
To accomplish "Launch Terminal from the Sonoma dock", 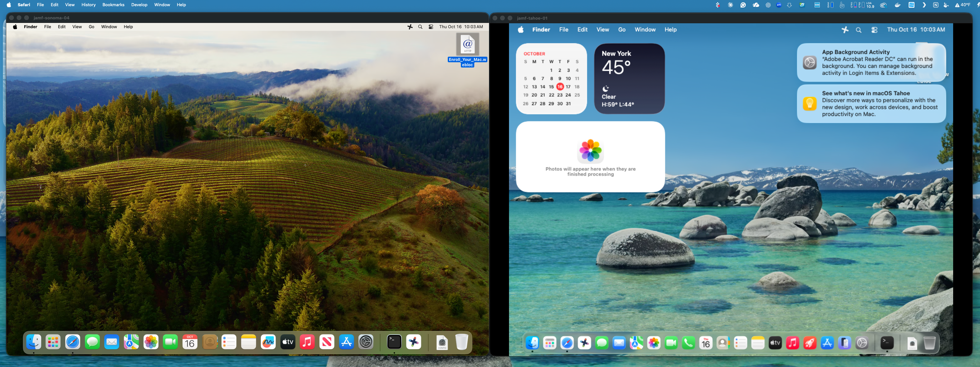I will (x=394, y=342).
